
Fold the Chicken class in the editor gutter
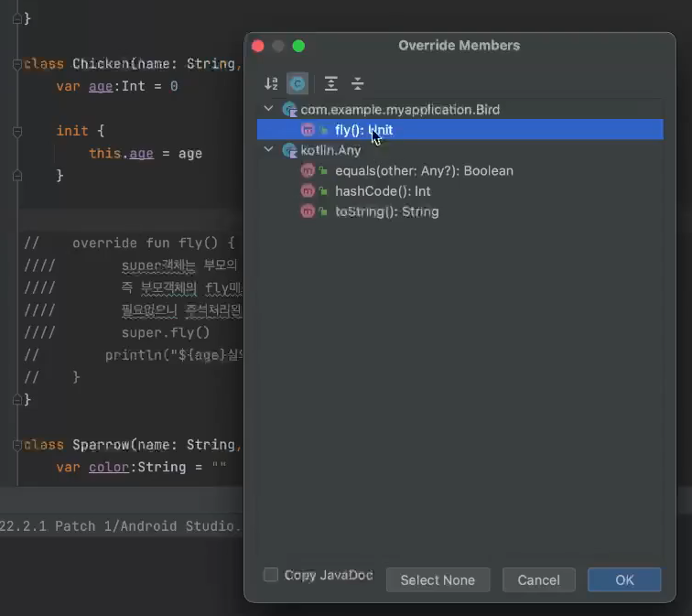(x=17, y=64)
